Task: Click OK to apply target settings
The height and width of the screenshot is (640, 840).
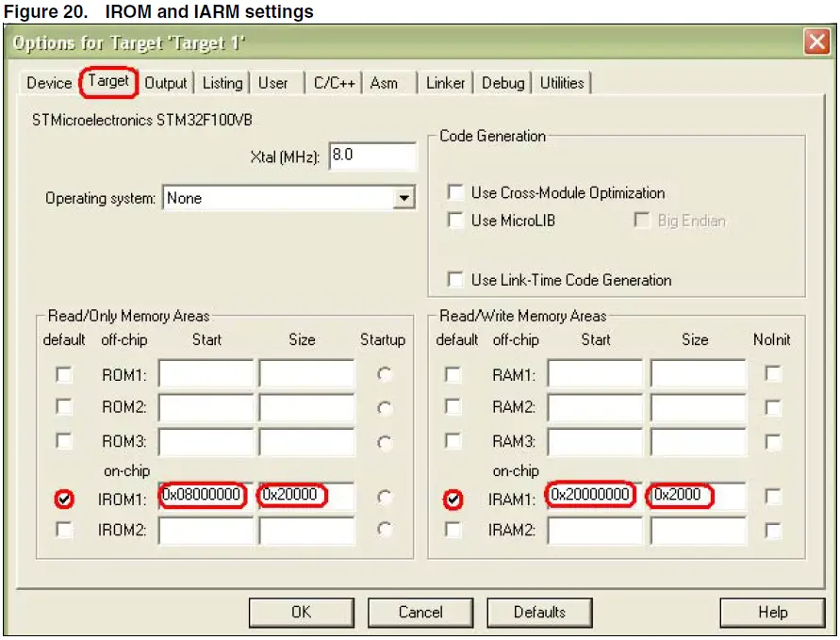Action: [x=302, y=613]
